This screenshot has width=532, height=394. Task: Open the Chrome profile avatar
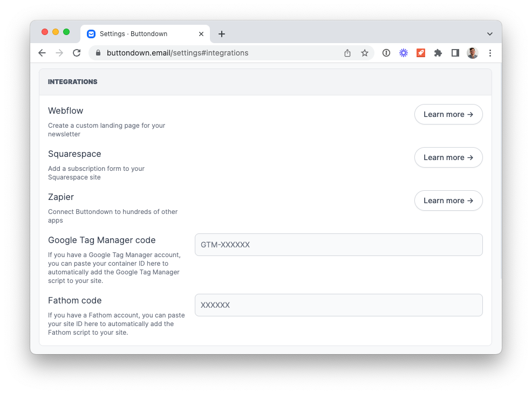pos(472,53)
